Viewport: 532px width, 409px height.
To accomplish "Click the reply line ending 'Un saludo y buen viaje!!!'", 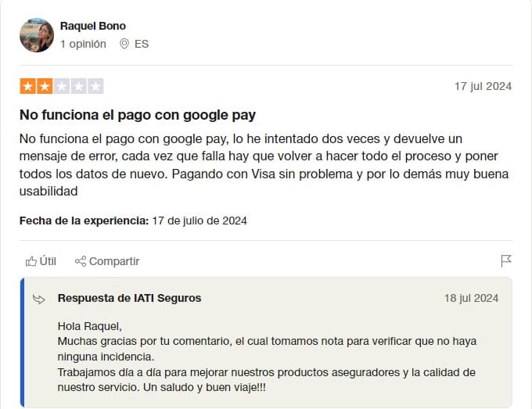I will [x=161, y=387].
